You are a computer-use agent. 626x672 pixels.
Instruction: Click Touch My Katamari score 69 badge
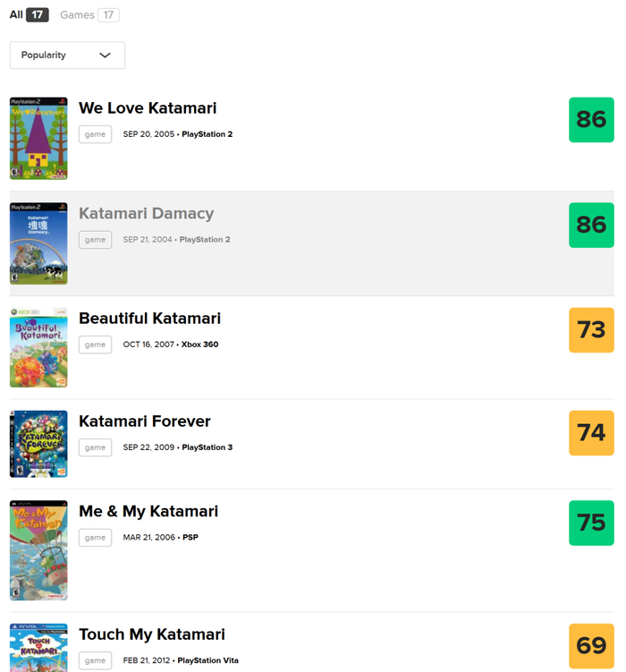[x=591, y=646]
